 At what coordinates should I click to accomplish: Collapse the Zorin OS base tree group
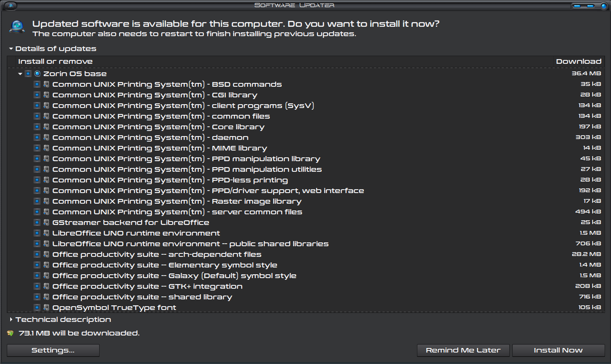(20, 74)
